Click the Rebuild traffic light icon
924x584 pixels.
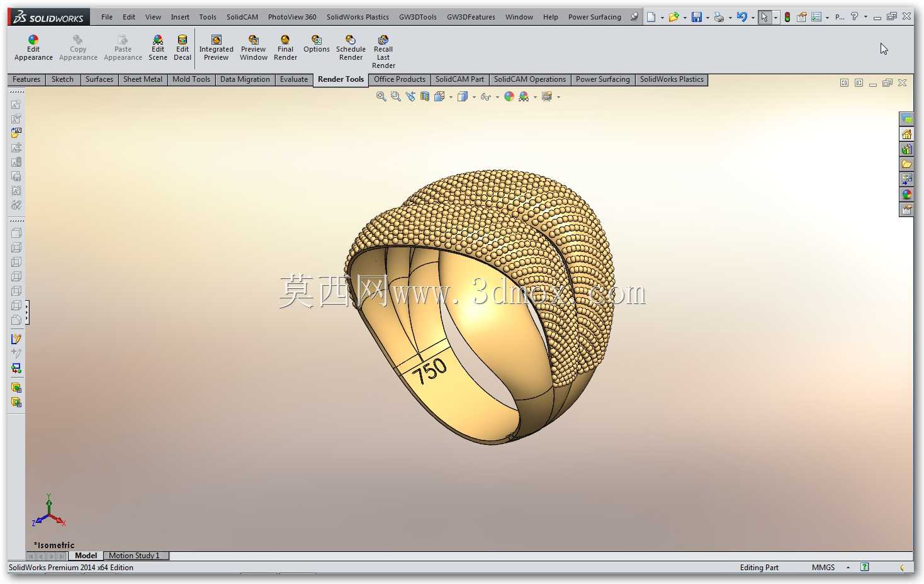787,17
